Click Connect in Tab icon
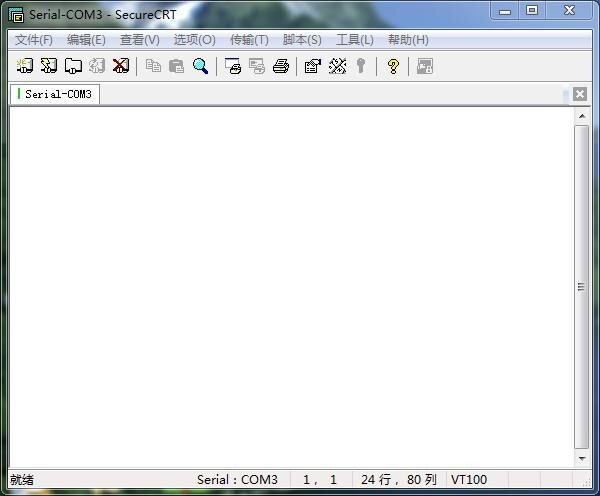The height and width of the screenshot is (496, 600). click(73, 66)
